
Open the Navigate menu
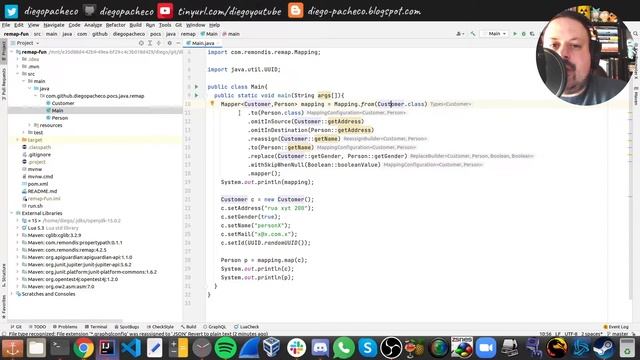tap(53, 25)
